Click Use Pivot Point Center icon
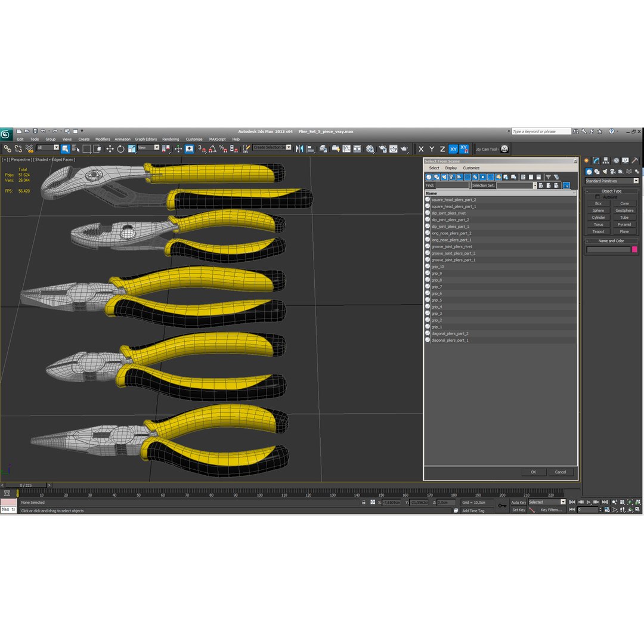 tap(166, 148)
